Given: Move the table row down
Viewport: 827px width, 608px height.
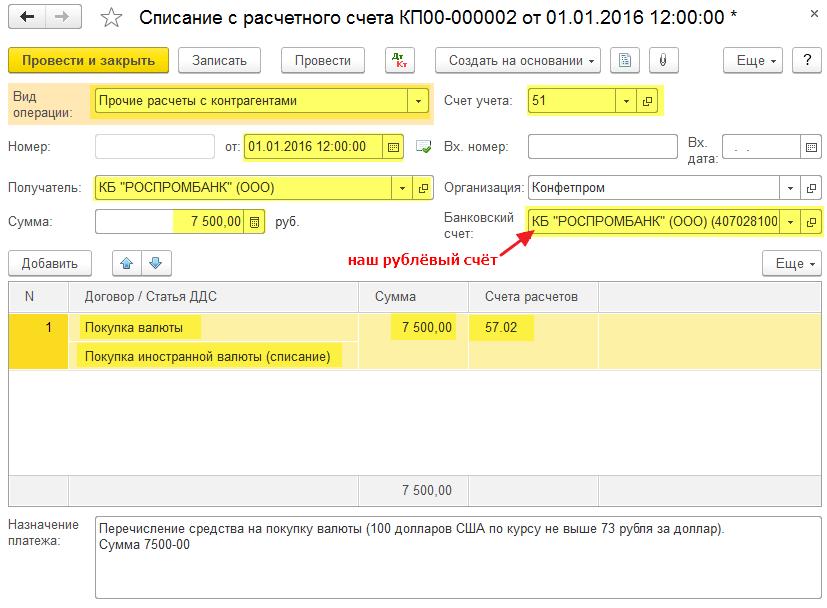Looking at the screenshot, I should point(156,263).
